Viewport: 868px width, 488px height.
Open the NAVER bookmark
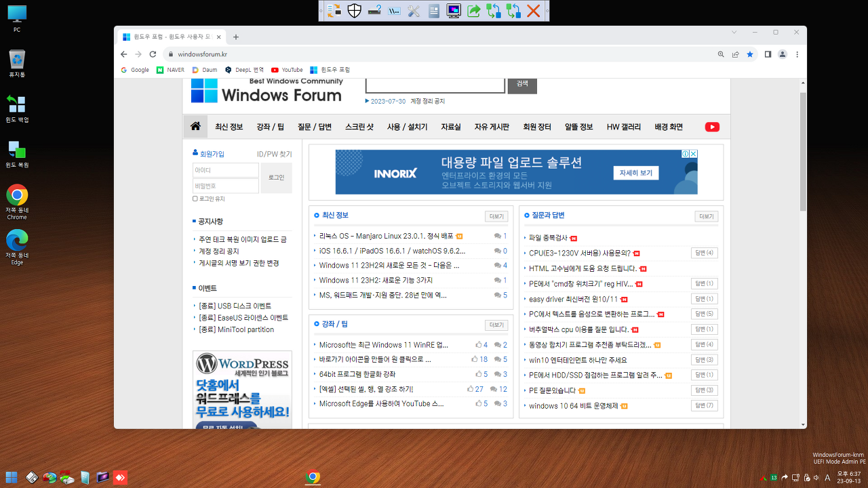click(170, 70)
